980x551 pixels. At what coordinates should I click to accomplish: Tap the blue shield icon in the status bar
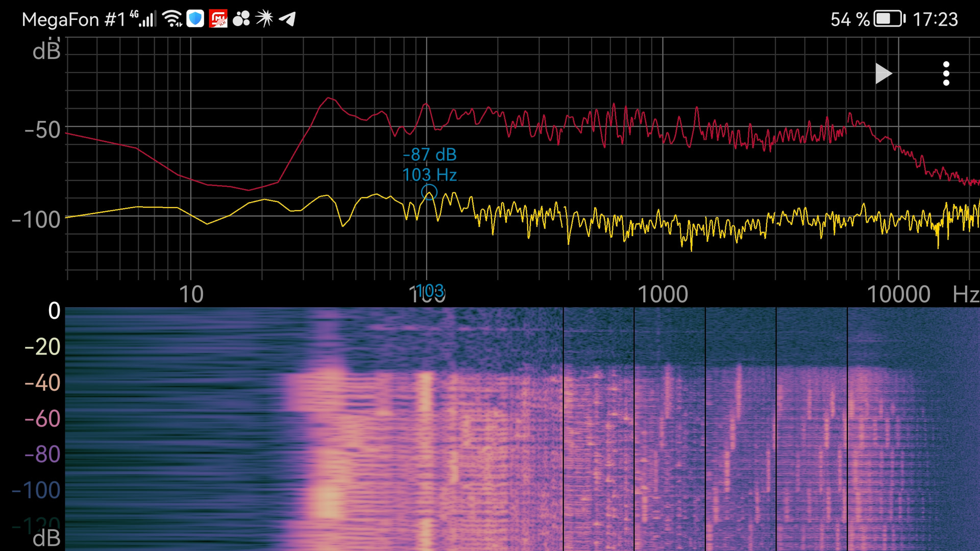click(195, 19)
